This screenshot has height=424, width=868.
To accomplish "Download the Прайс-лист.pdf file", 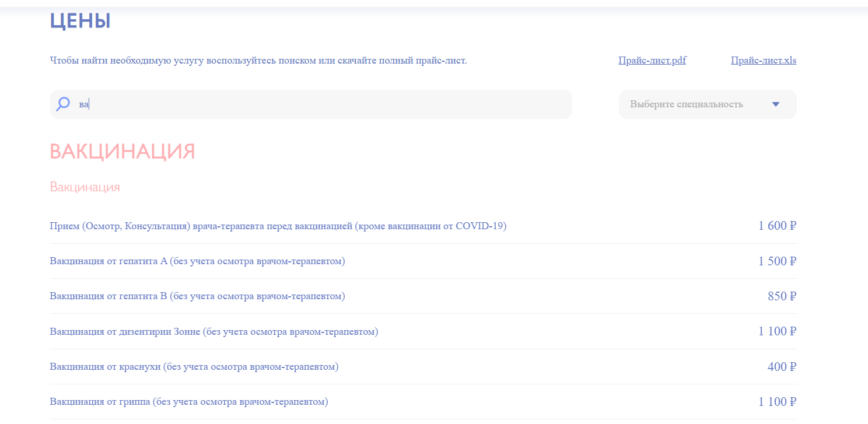I will 652,61.
